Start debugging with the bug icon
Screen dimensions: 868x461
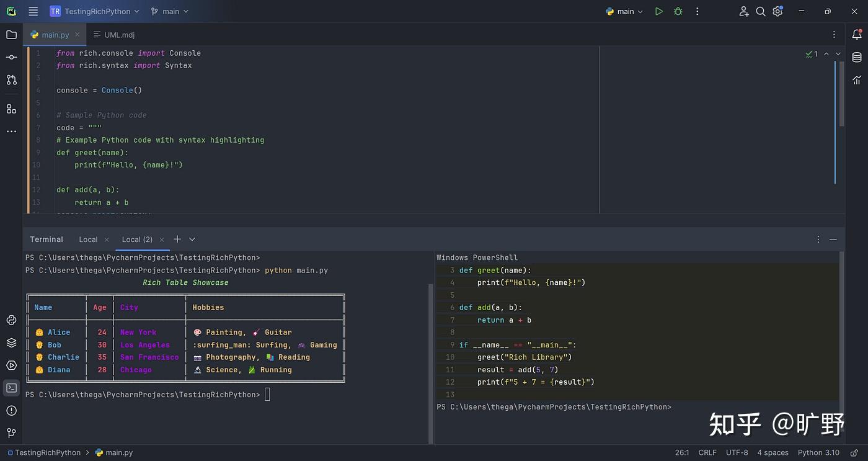coord(678,11)
